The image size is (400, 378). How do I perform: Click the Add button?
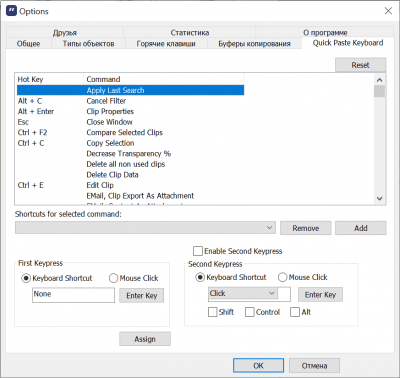361,228
